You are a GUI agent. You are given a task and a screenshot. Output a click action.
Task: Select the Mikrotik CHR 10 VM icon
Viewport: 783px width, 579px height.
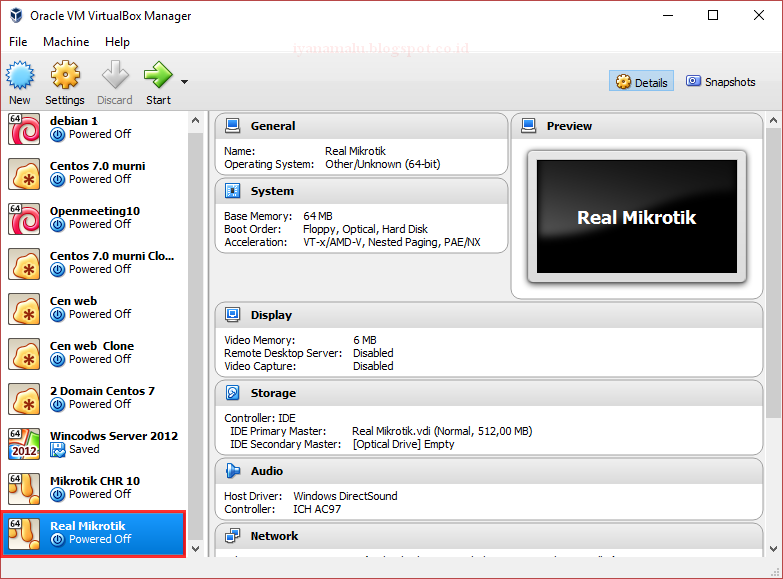pos(24,489)
